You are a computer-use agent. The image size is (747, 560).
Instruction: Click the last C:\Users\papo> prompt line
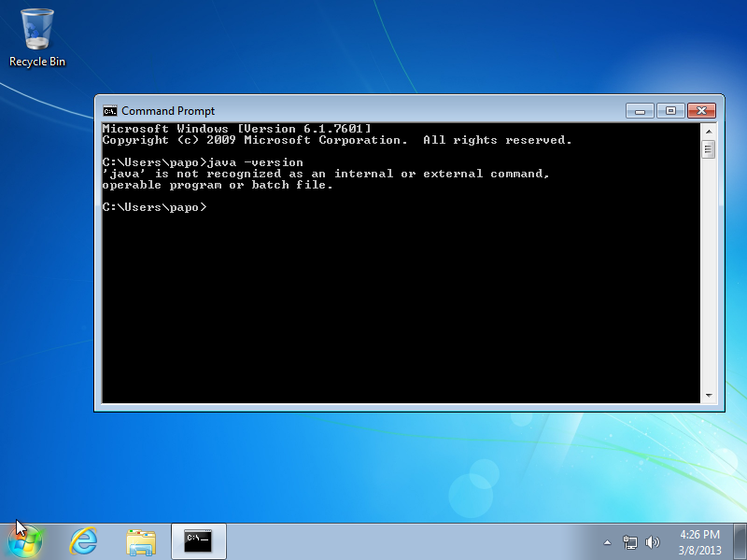pos(155,207)
